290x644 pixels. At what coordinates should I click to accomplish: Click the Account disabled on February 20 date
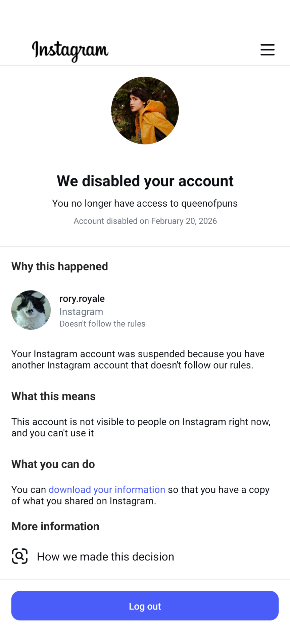point(145,221)
